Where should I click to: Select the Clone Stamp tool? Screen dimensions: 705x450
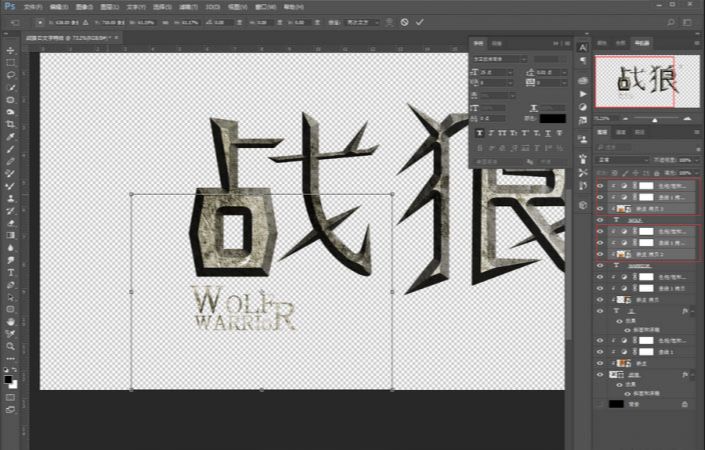point(10,198)
